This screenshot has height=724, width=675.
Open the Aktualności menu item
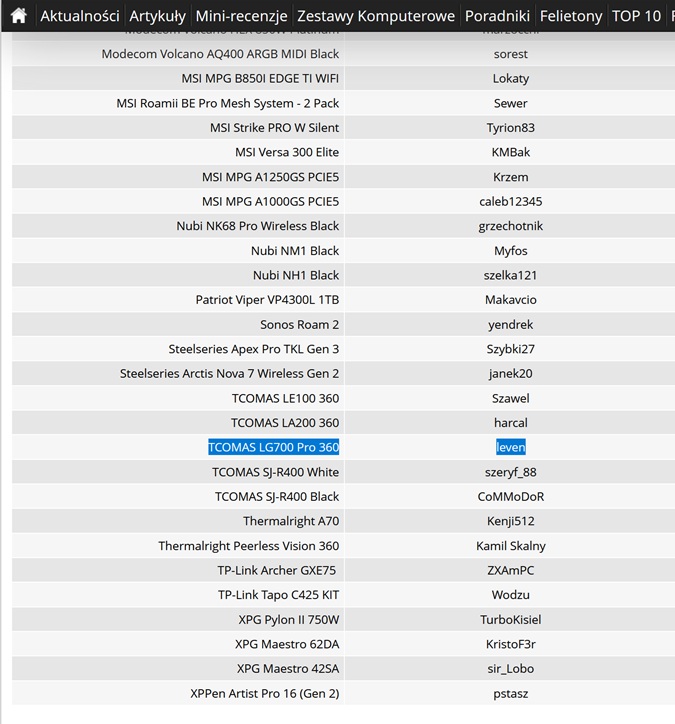pos(80,16)
